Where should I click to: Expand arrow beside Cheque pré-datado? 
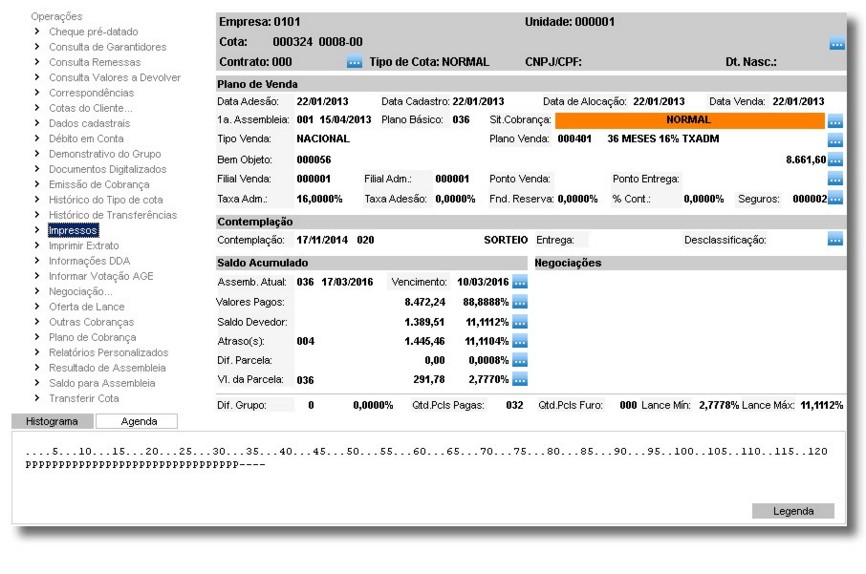tap(37, 31)
